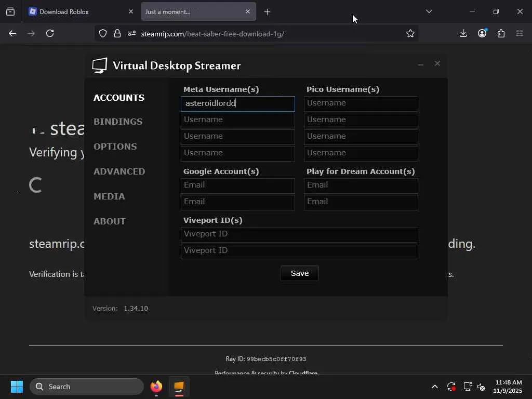Click the Ray ID 99becb5c0ff70f93 text
The image size is (532, 399).
pyautogui.click(x=266, y=359)
